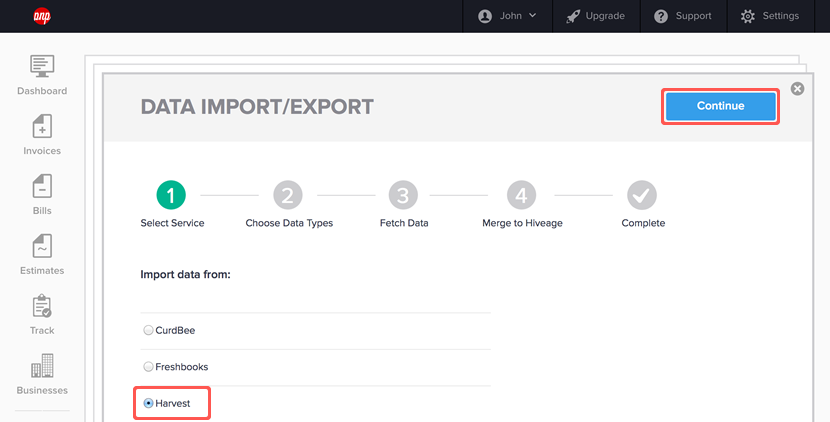The height and width of the screenshot is (422, 830).
Task: Click the Support question mark icon
Action: (661, 16)
